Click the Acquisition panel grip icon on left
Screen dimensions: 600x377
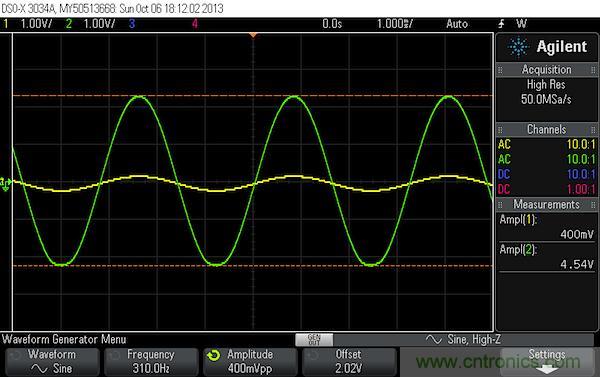point(500,70)
